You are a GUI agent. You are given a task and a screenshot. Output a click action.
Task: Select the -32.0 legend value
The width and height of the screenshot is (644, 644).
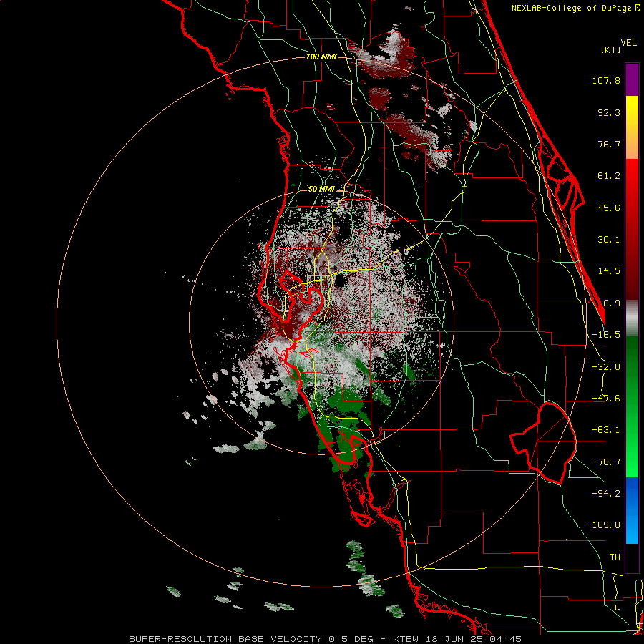pos(606,367)
